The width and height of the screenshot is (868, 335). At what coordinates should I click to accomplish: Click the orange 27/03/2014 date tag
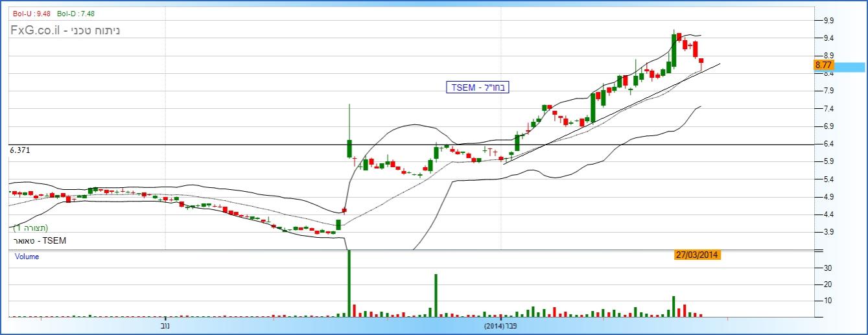698,255
